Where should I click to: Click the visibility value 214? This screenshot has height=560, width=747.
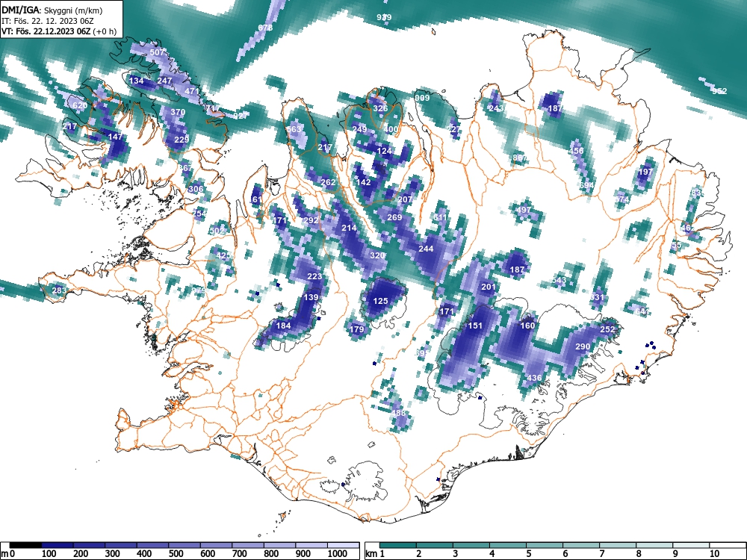point(349,228)
